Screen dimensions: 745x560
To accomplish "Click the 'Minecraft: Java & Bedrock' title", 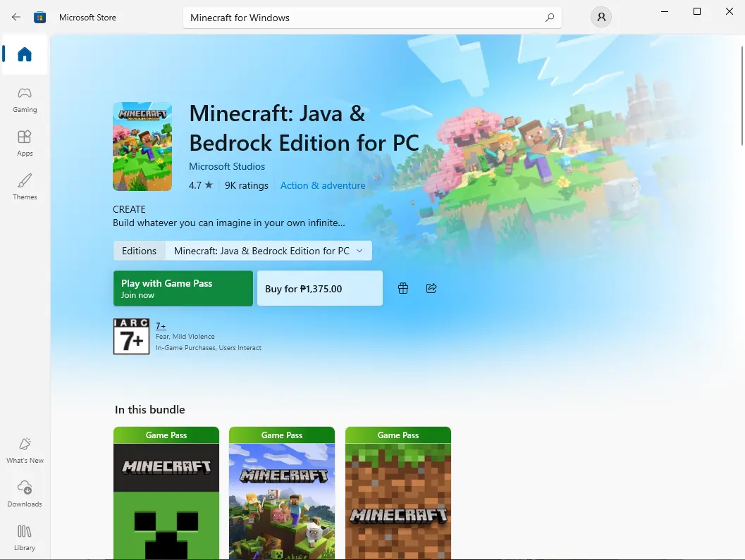I will click(x=304, y=127).
